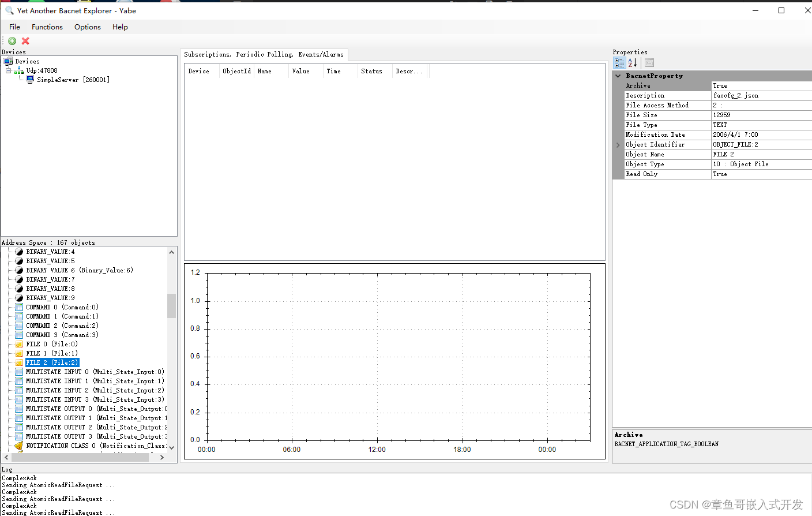Screen dimensions: 812x516
Task: Click the green Add device toolbar icon
Action: click(x=12, y=41)
